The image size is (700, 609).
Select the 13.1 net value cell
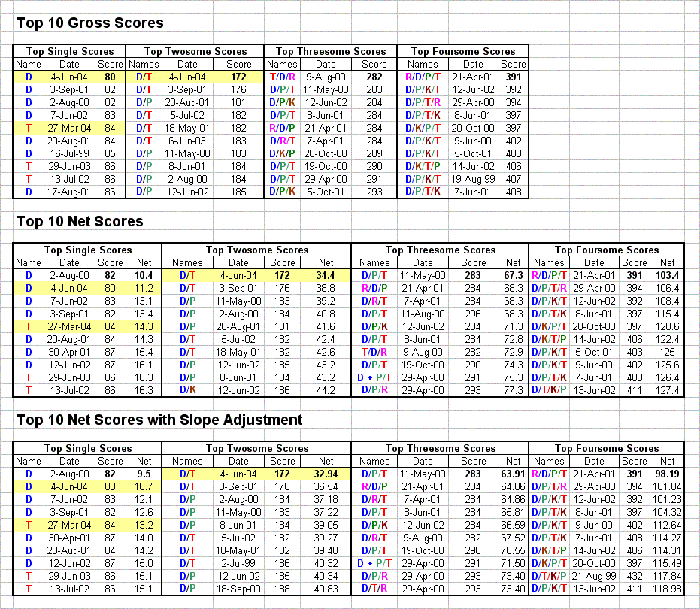(144, 301)
